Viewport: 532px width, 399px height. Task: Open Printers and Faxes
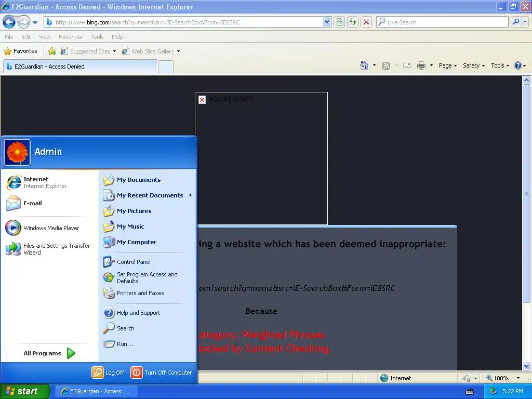(148, 293)
